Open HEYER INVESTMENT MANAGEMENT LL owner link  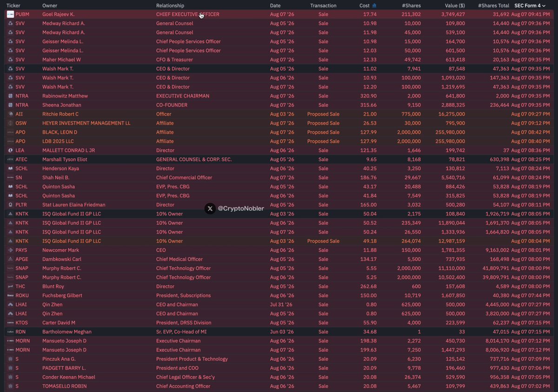[x=86, y=123]
